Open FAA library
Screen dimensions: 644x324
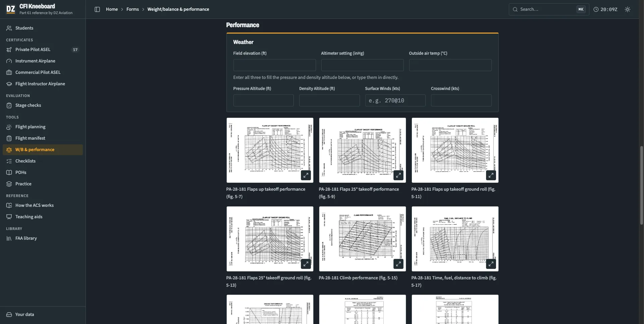pyautogui.click(x=43, y=238)
